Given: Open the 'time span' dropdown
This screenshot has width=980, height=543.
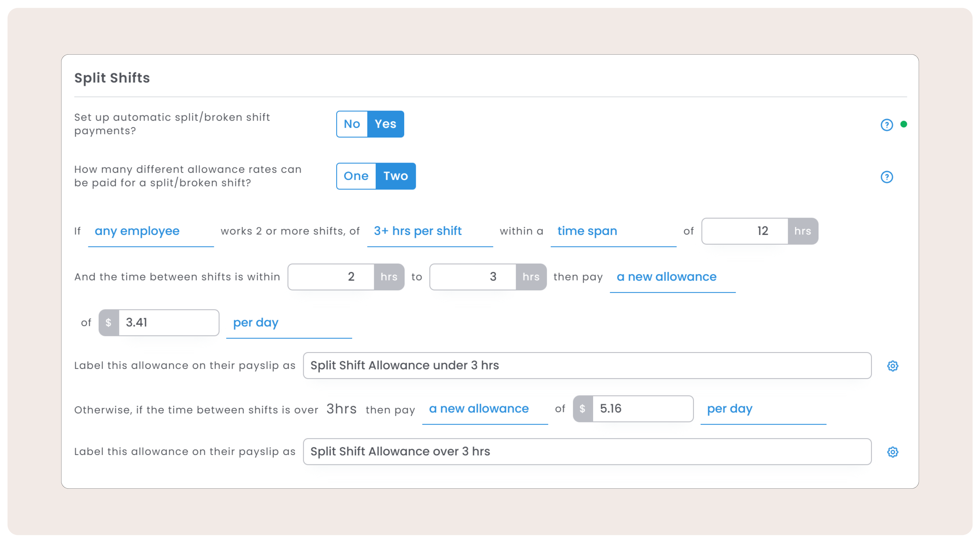Looking at the screenshot, I should pos(613,231).
